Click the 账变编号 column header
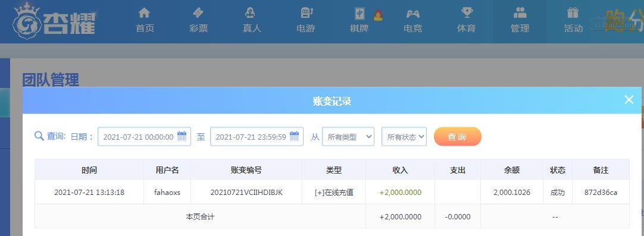 (x=246, y=170)
